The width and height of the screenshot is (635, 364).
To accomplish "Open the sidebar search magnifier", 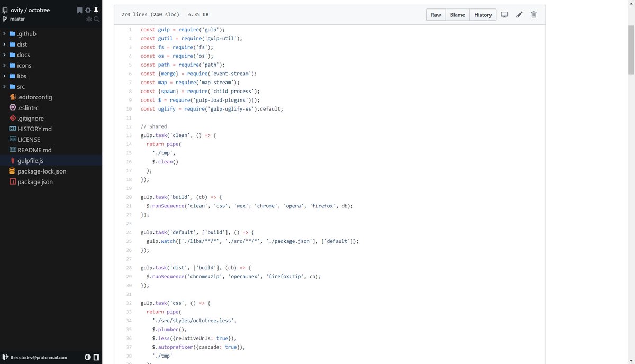I will 97,19.
